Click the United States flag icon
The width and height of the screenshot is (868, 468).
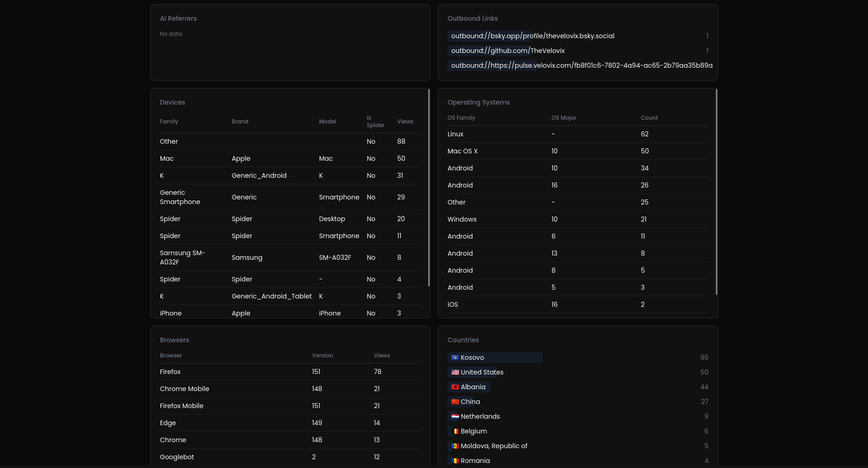455,372
